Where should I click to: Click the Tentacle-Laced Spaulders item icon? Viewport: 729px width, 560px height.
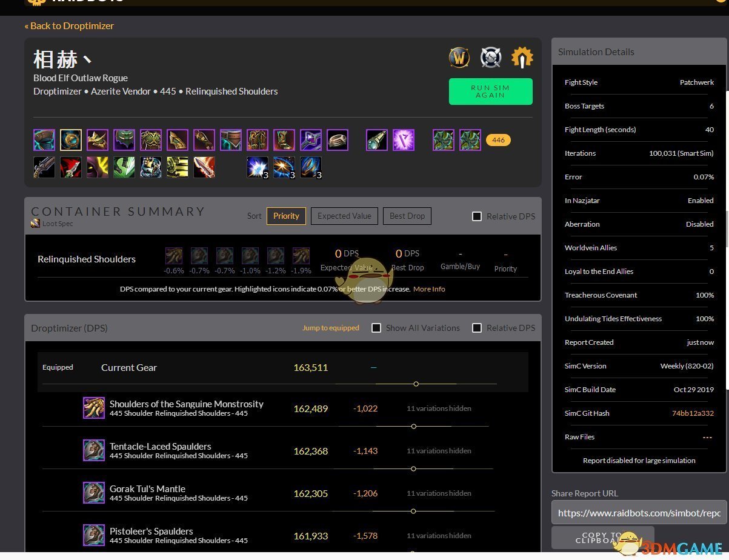(94, 450)
